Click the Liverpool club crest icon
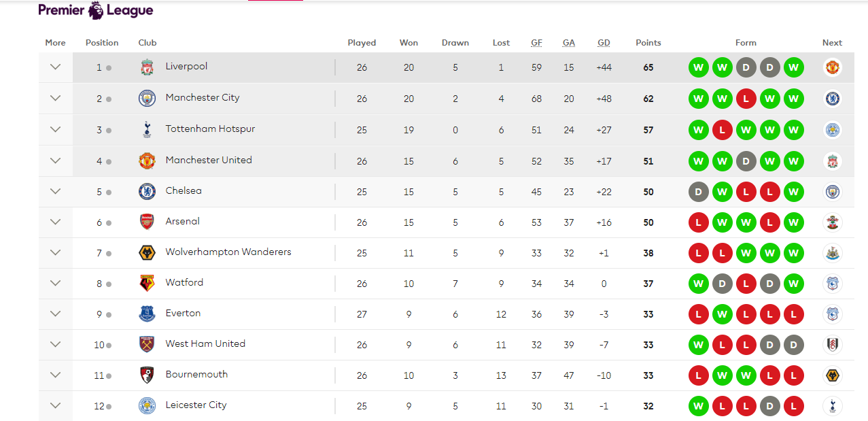Image resolution: width=868 pixels, height=421 pixels. pos(147,67)
